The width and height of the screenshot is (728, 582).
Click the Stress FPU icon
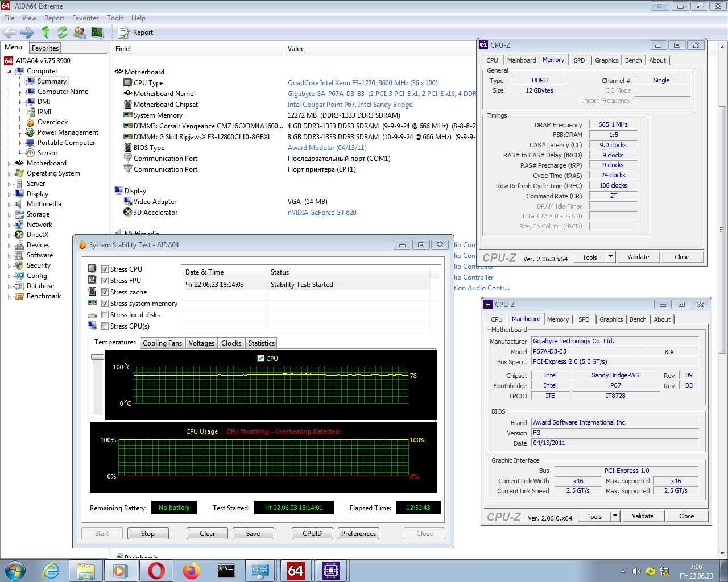92,280
